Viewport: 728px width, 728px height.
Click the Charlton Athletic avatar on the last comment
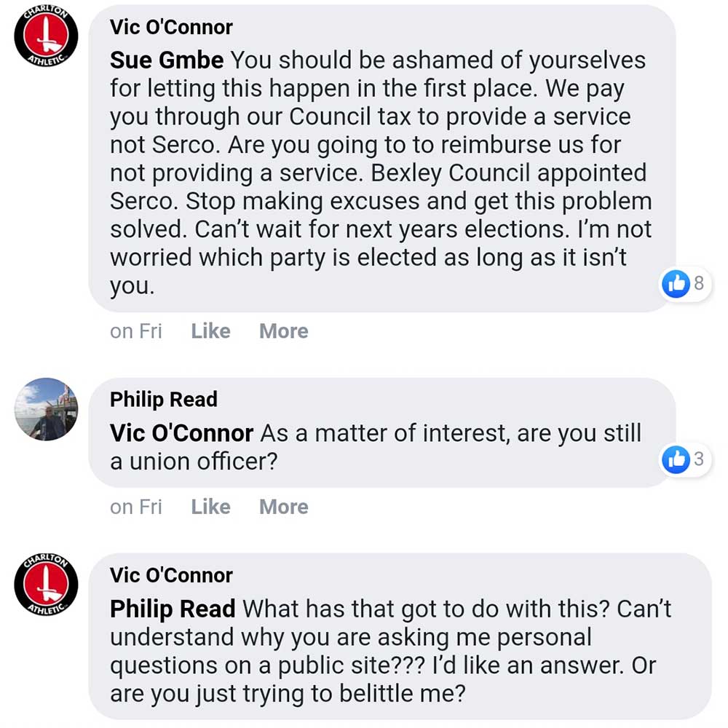tap(46, 584)
